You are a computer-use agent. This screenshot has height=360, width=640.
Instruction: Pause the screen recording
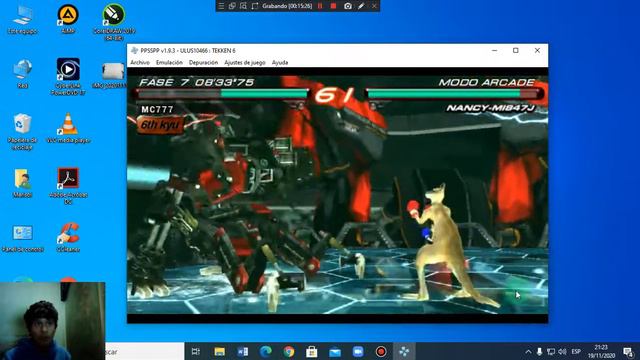click(320, 6)
